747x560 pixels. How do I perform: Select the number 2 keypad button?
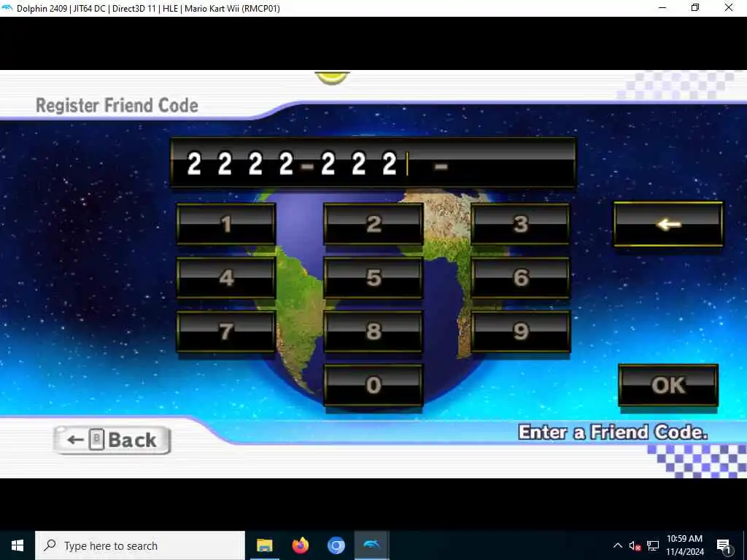(x=373, y=224)
